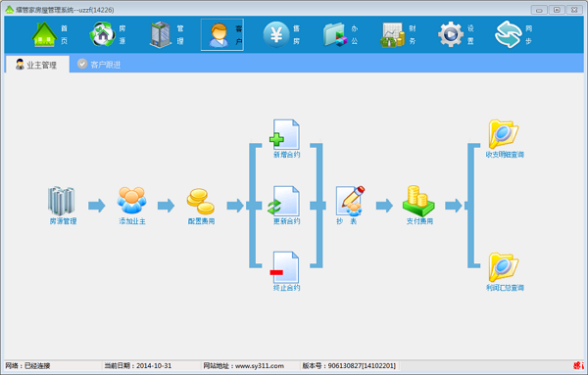Open the 管理 building management icon
Viewport: 588px width, 375px height.
click(161, 34)
